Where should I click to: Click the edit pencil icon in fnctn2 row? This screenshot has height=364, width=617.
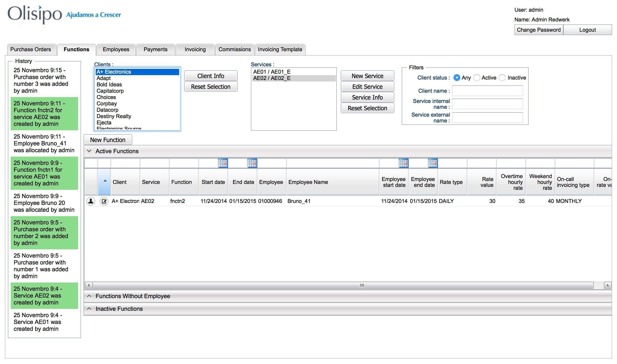(x=104, y=201)
